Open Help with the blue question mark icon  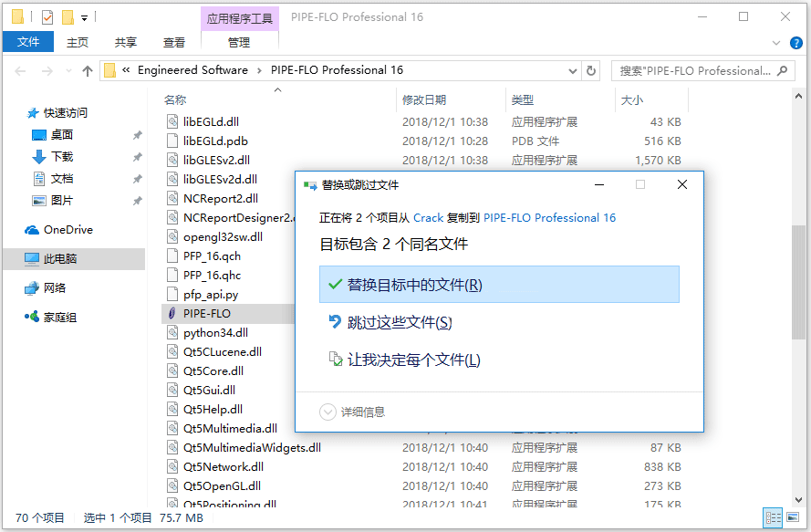click(x=796, y=43)
